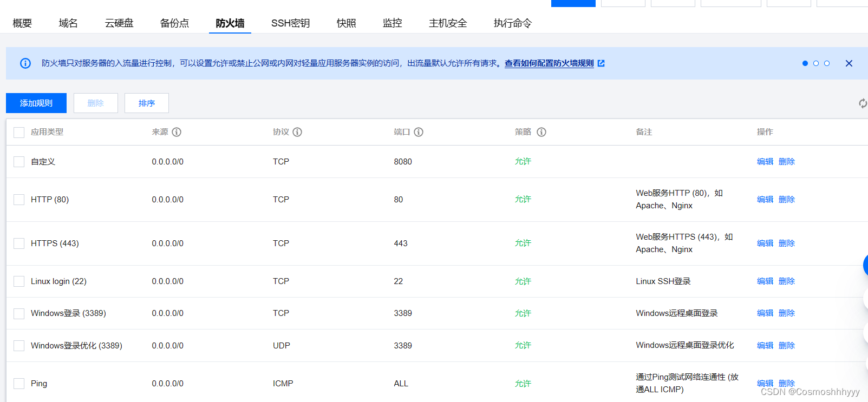Close the firewall notice banner
868x402 pixels.
click(849, 63)
